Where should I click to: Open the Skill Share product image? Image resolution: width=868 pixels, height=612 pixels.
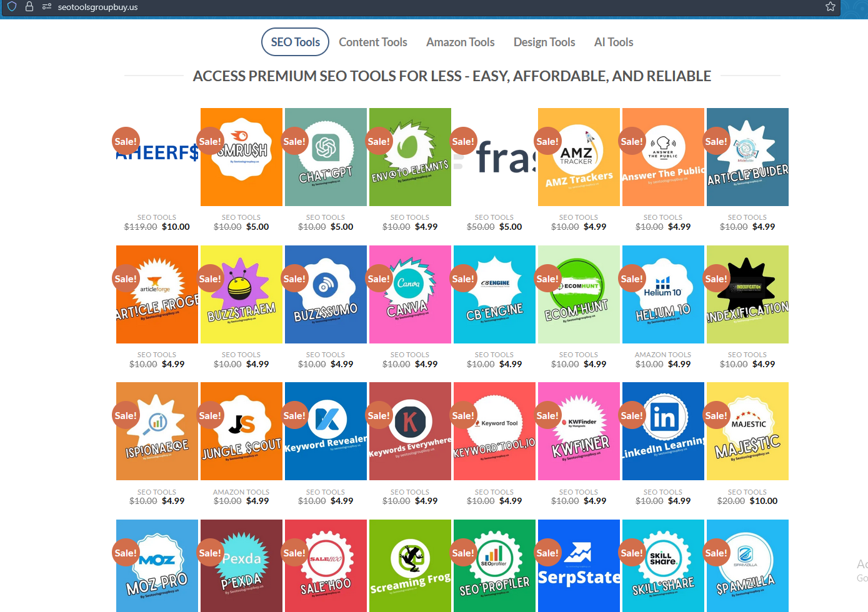tap(663, 566)
